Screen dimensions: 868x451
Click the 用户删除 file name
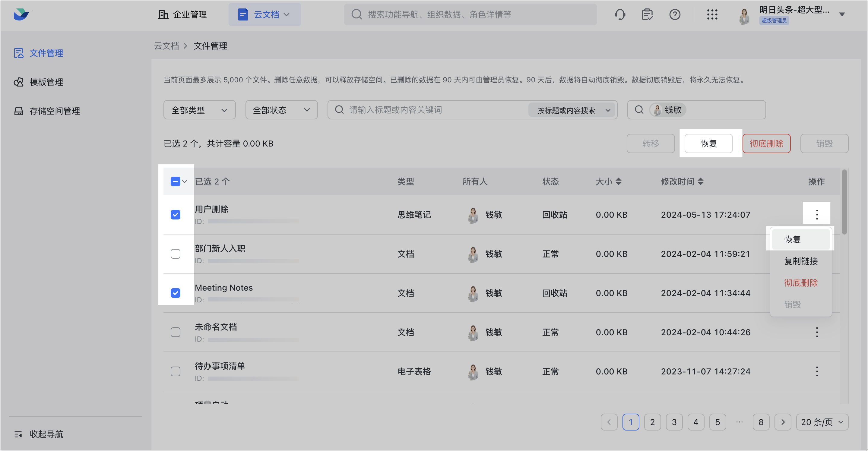click(x=212, y=209)
